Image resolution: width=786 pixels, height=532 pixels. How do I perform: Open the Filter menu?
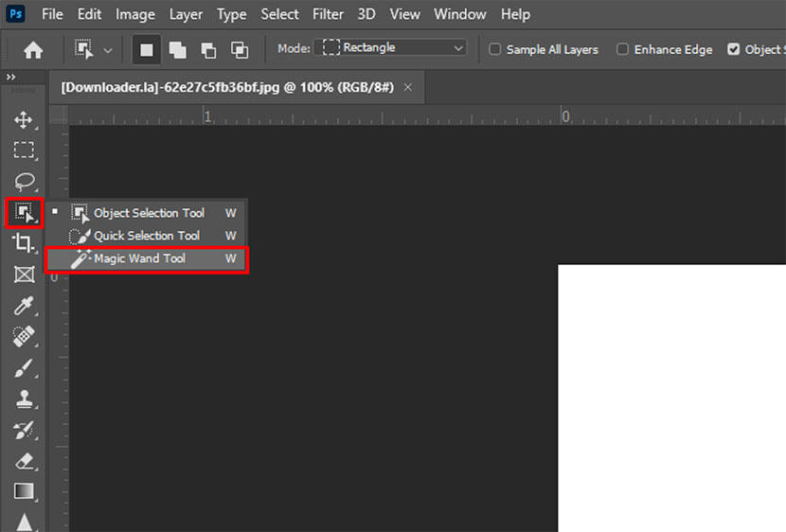[x=328, y=14]
